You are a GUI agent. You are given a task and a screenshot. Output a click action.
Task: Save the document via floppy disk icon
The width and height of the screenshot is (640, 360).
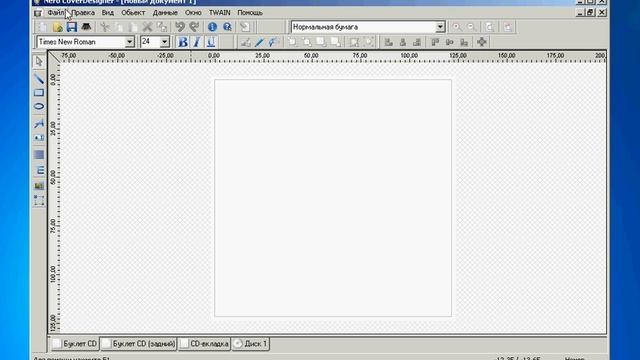click(71, 27)
